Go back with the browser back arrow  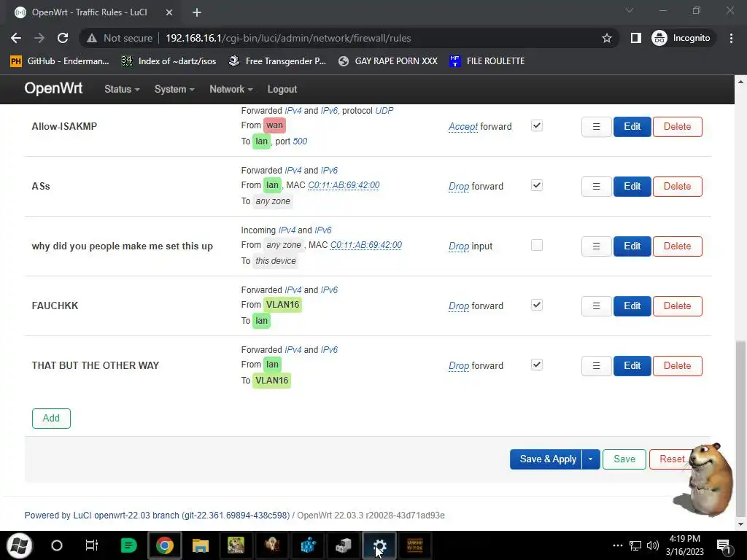(x=16, y=38)
